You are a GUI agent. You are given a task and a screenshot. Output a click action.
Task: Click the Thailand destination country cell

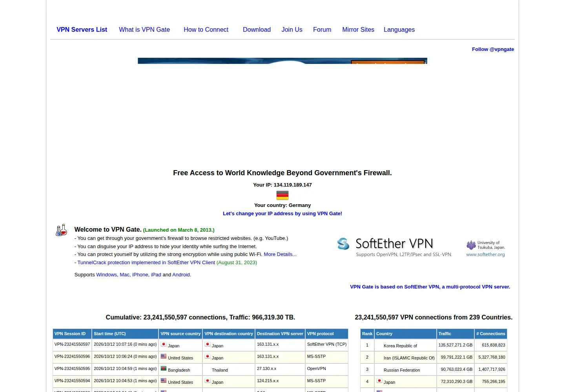click(x=229, y=369)
